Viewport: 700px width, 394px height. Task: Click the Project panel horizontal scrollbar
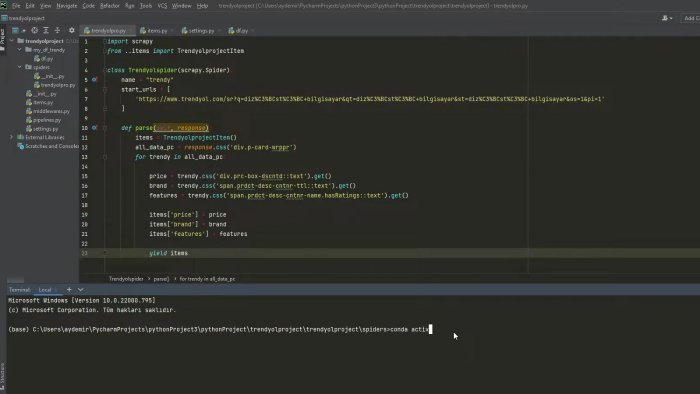coord(16,280)
